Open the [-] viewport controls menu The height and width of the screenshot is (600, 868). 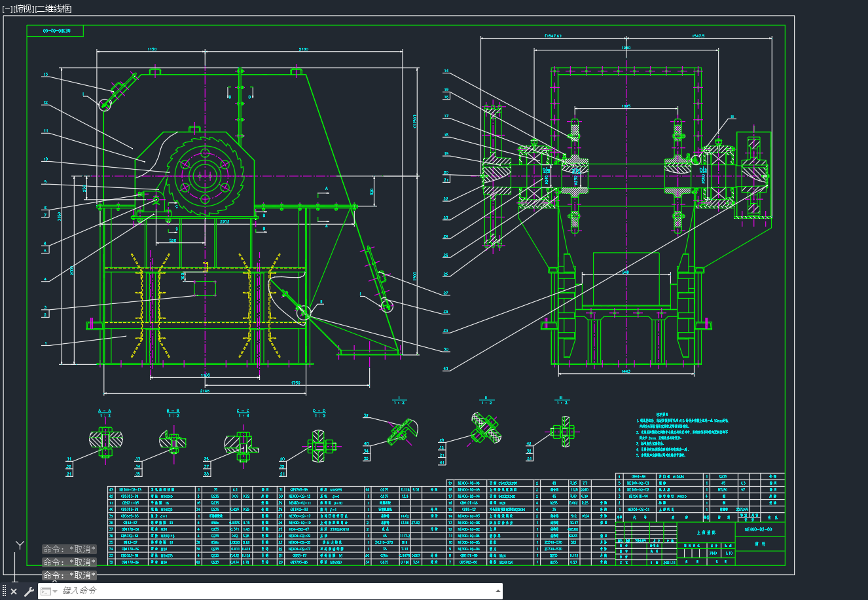pos(7,9)
